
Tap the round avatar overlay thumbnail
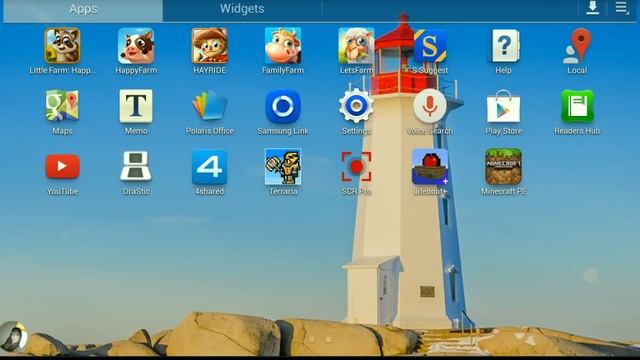(x=13, y=336)
